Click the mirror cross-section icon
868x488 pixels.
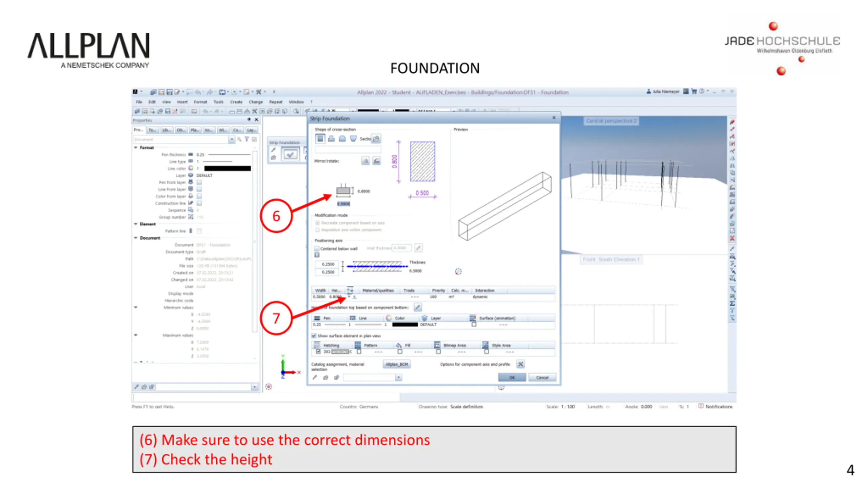pos(365,161)
